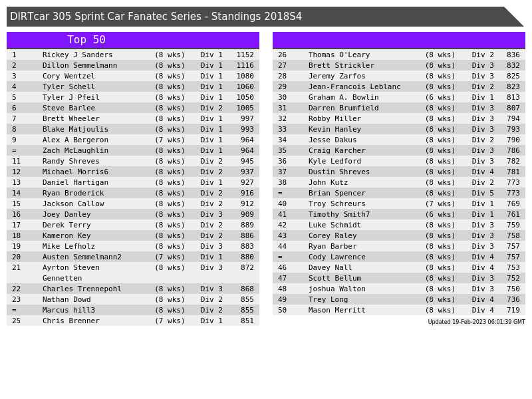Click Marcus hill3's name
Viewport: 532px width, 399px height.
(68, 311)
